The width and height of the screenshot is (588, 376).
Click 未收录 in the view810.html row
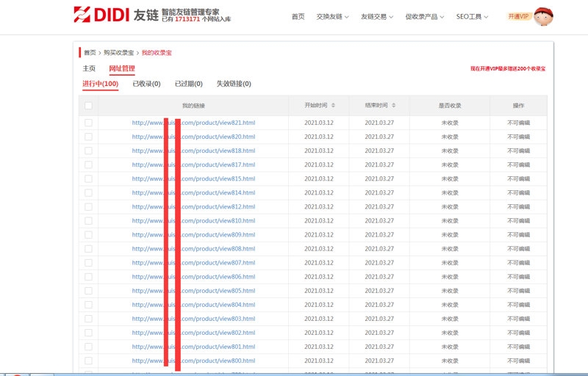coord(450,221)
